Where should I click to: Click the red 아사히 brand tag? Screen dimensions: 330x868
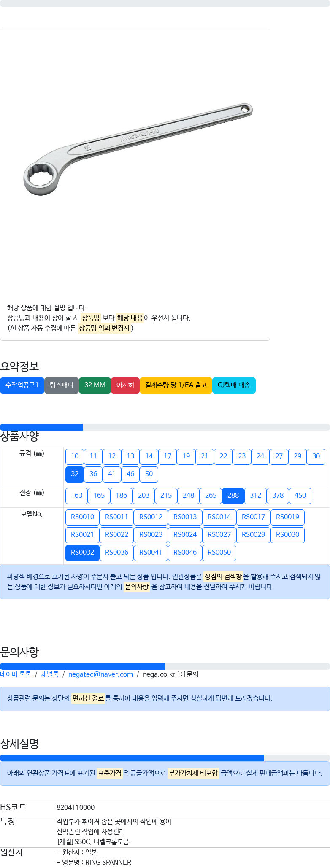click(x=125, y=385)
